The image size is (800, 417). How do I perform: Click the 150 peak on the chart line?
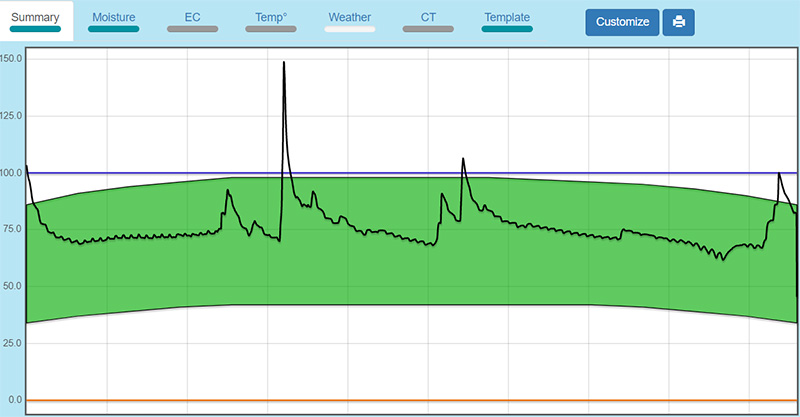284,63
